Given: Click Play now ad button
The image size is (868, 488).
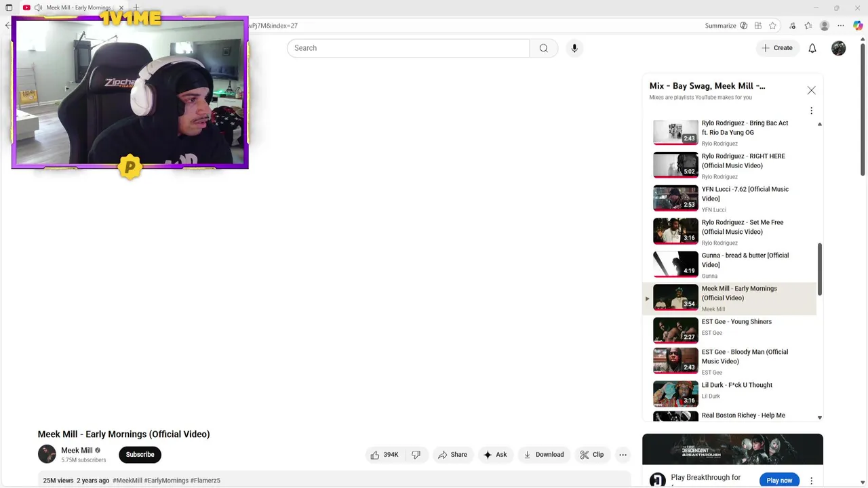Looking at the screenshot, I should [x=779, y=480].
